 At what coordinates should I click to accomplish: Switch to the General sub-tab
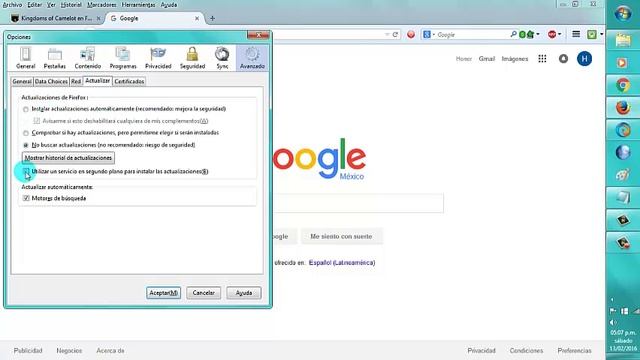[22, 81]
